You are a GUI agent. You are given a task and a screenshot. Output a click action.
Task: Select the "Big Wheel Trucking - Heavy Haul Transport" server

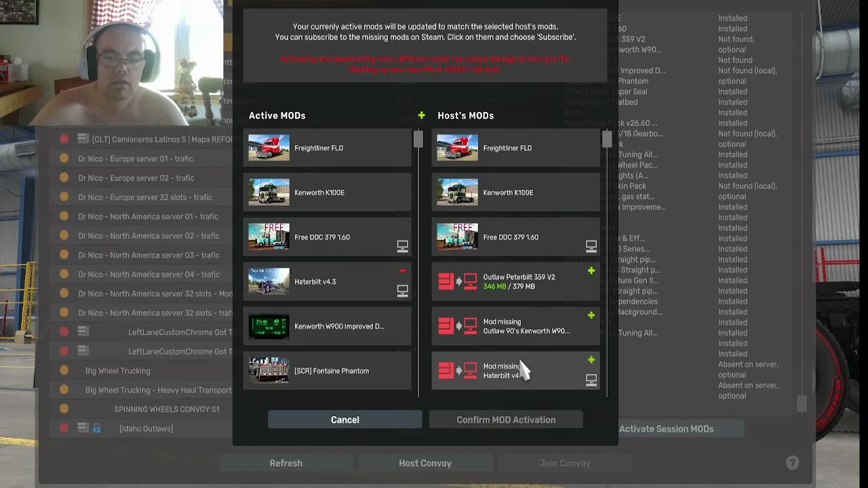click(x=159, y=390)
